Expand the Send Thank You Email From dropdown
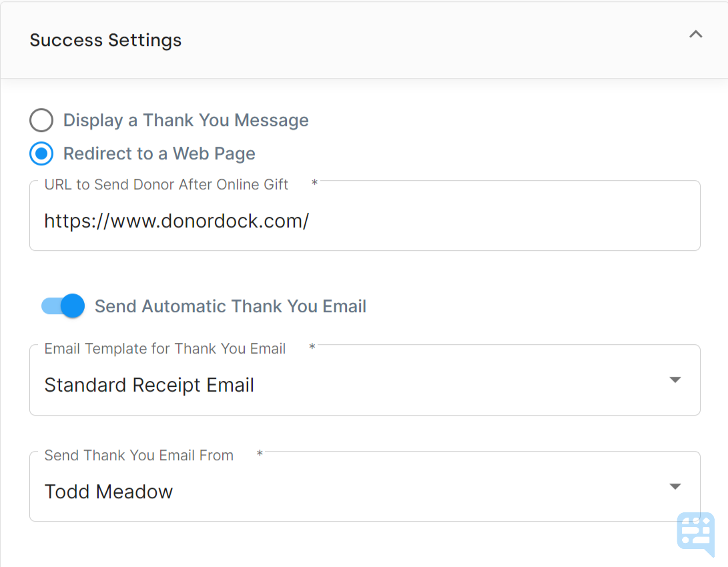 pos(675,486)
